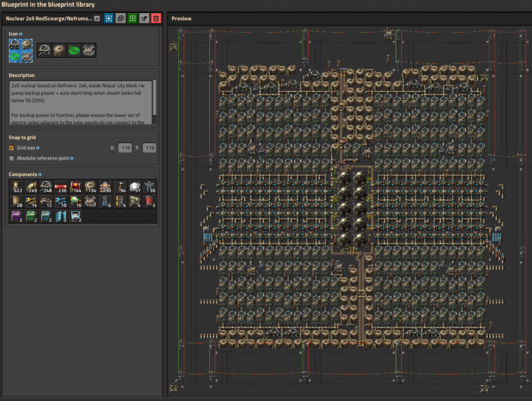Image resolution: width=532 pixels, height=401 pixels.
Task: Click the export to string button
Action: coord(144,18)
